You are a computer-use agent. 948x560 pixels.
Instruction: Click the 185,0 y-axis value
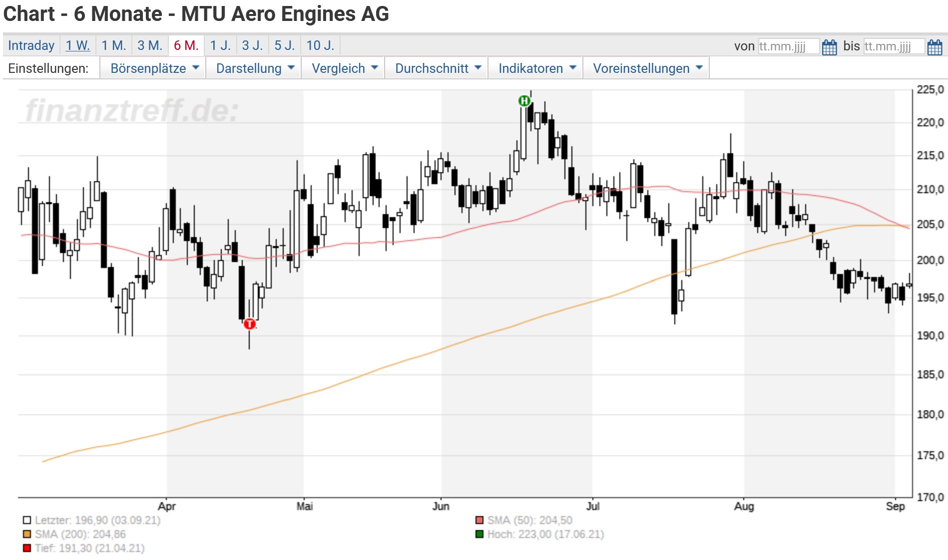pyautogui.click(x=931, y=375)
